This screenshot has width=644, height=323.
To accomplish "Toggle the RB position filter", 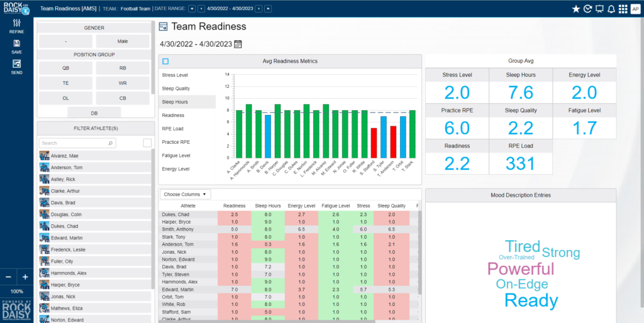I will [123, 68].
